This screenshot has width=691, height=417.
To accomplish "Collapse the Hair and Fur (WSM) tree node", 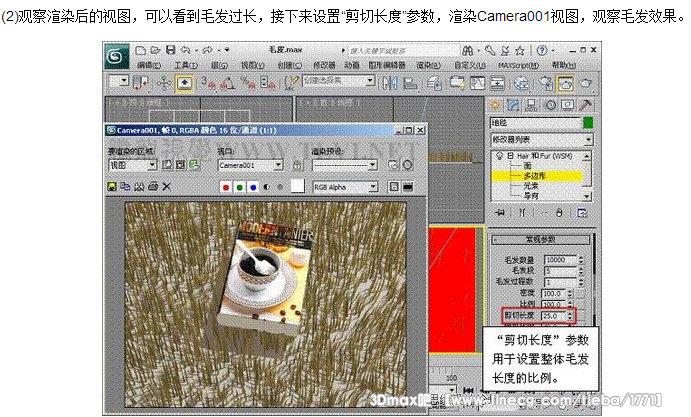I will click(510, 156).
